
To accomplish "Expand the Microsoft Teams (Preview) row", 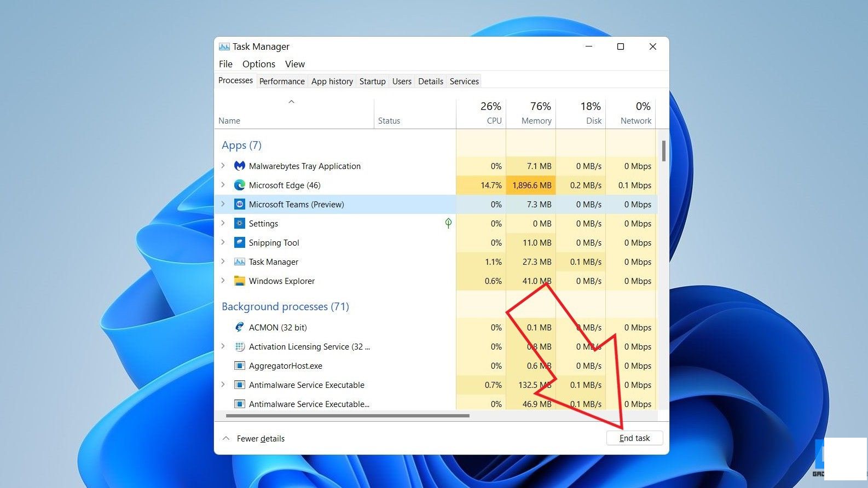I will (223, 204).
